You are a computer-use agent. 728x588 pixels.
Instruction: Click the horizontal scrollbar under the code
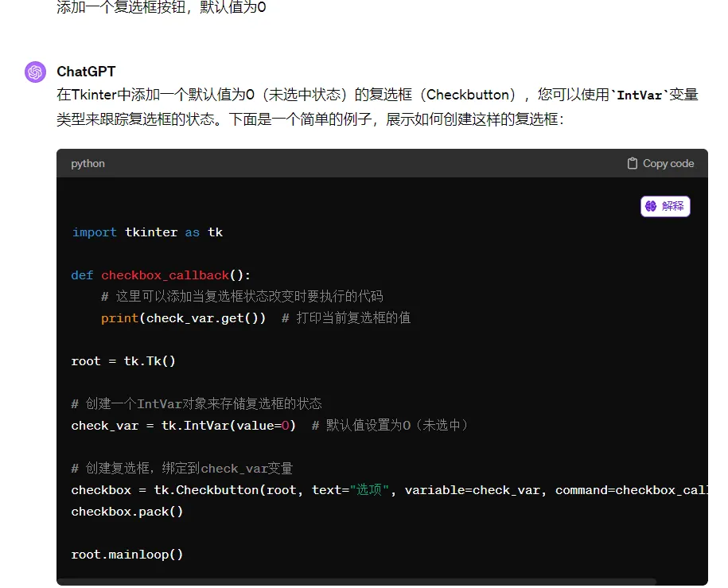click(x=356, y=582)
